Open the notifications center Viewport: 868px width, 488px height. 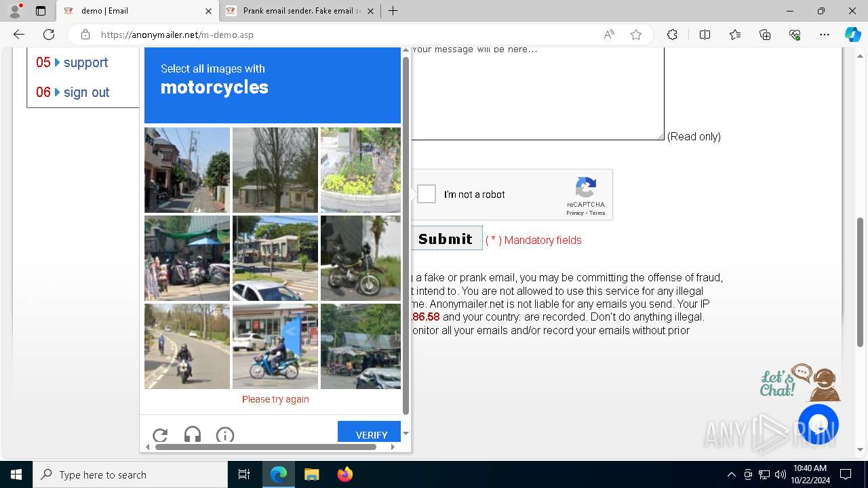pyautogui.click(x=846, y=474)
